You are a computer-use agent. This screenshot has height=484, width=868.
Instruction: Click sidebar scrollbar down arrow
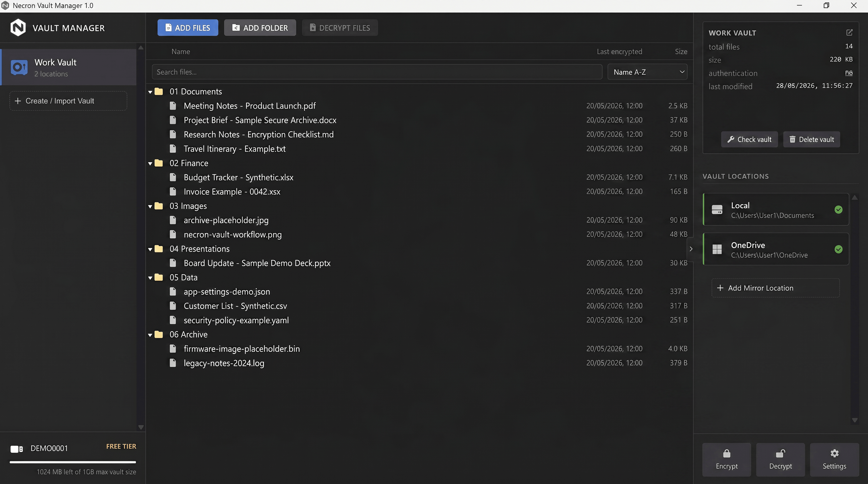(141, 427)
